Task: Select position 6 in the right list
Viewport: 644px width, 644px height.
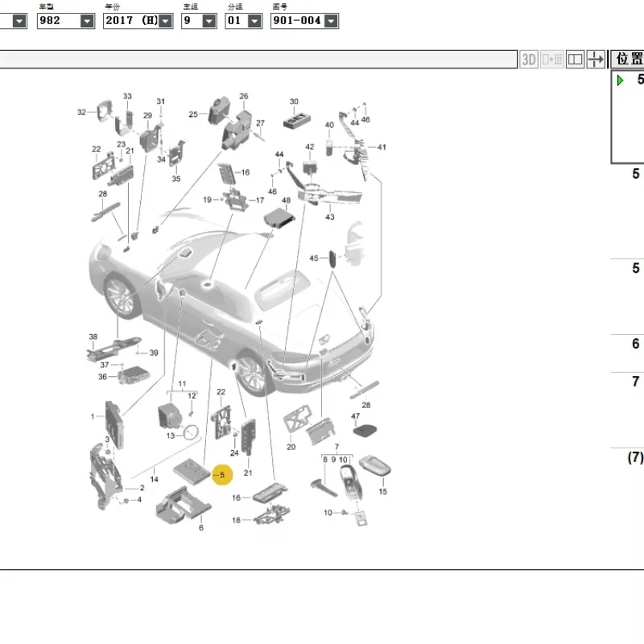Action: [x=635, y=344]
